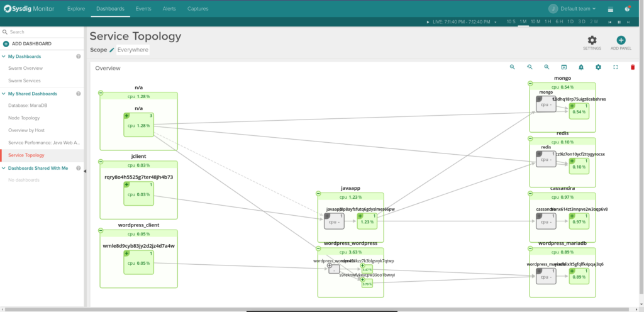Collapse the javaapp group box
This screenshot has width=644, height=312.
click(318, 194)
